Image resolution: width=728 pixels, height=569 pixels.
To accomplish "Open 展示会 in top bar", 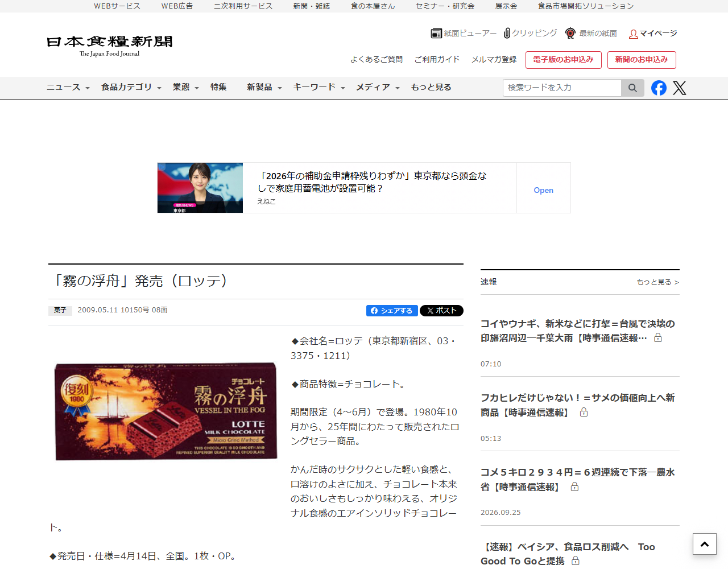I will [x=506, y=6].
